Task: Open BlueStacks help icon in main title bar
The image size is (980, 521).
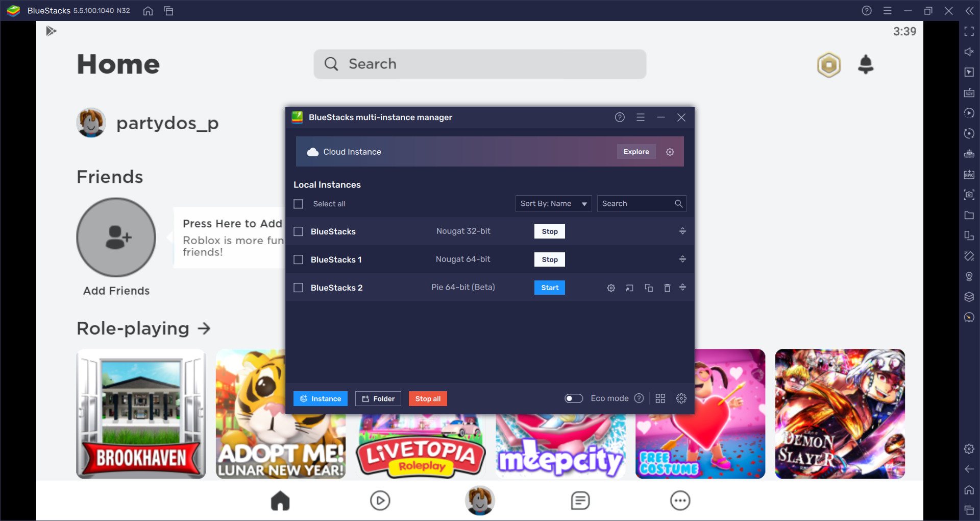Action: pos(867,11)
